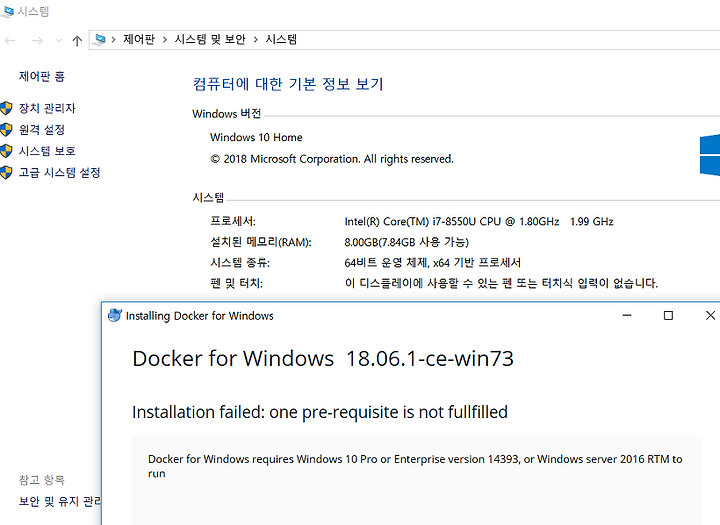The width and height of the screenshot is (720, 525).
Task: Click the System window title icon
Action: click(6, 12)
